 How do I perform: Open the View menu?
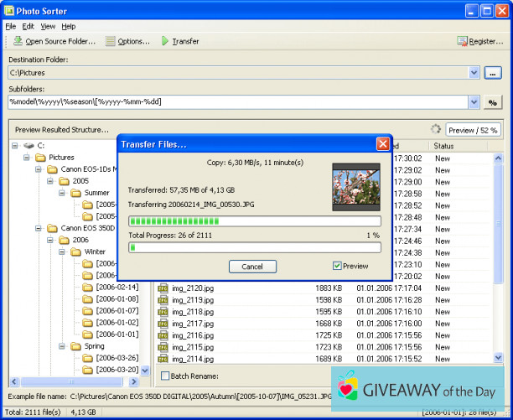tap(48, 27)
